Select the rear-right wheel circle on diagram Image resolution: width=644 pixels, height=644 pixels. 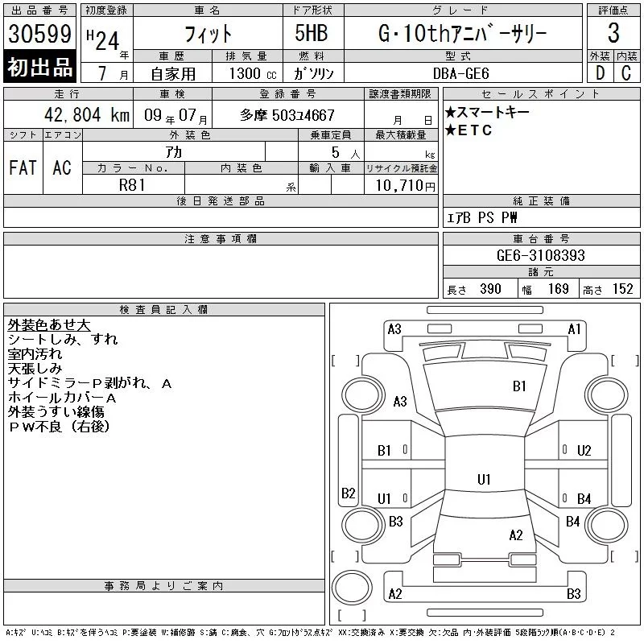click(607, 525)
